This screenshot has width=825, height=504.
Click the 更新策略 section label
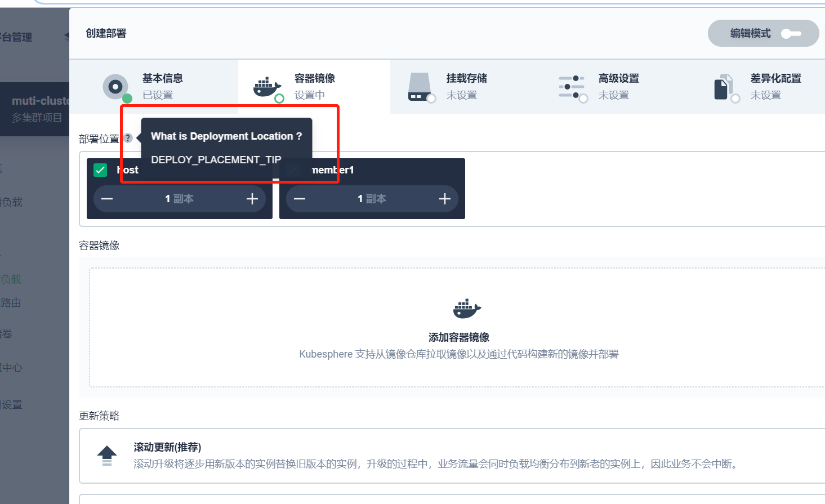pyautogui.click(x=99, y=416)
